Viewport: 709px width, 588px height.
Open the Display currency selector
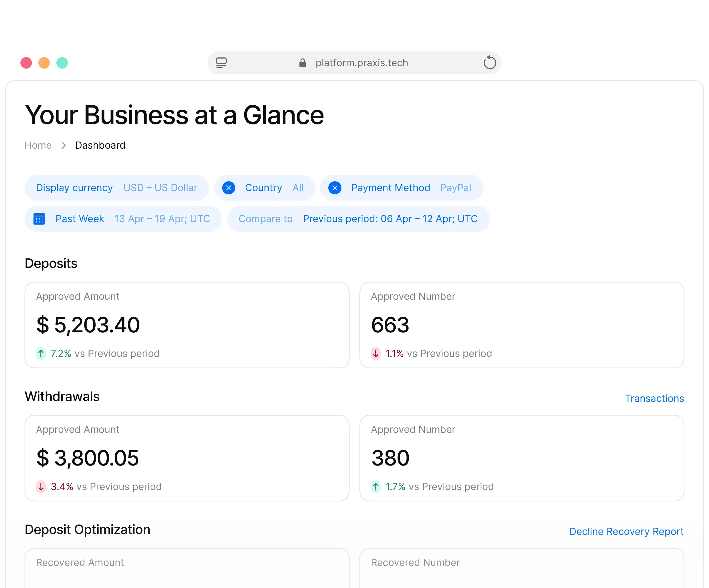tap(117, 188)
